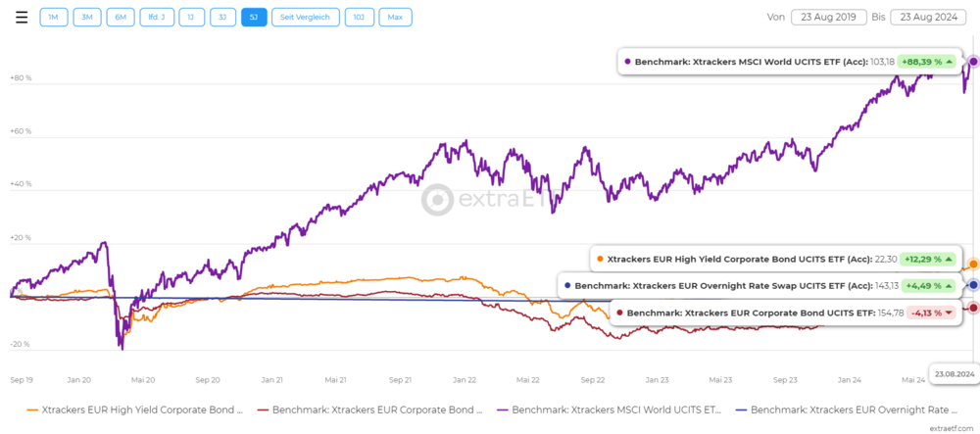980x434 pixels.
Task: Click the orange High Yield end-point marker
Action: point(973,265)
